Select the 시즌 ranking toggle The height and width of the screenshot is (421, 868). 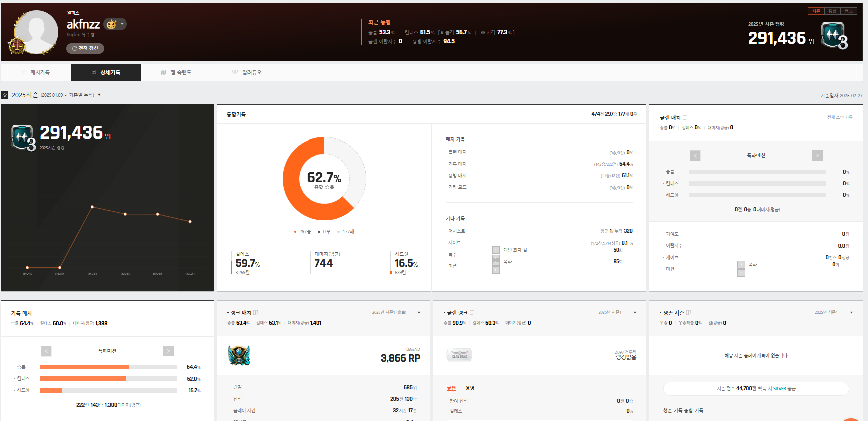[x=816, y=11]
